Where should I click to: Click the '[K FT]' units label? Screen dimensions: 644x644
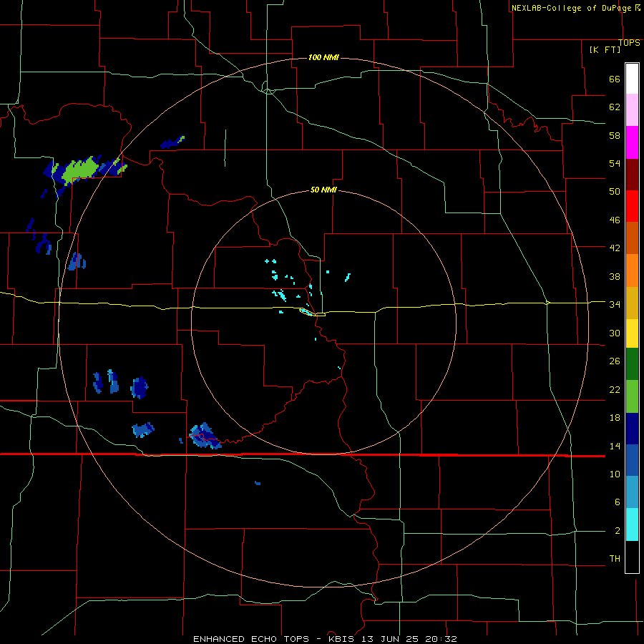[605, 49]
